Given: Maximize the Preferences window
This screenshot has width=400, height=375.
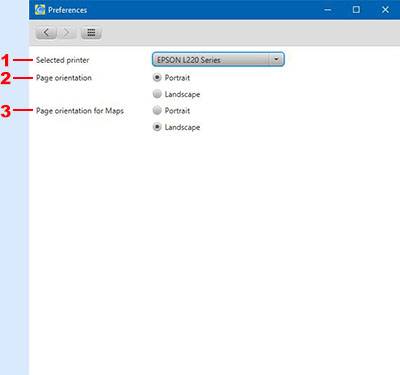Looking at the screenshot, I should [x=356, y=10].
